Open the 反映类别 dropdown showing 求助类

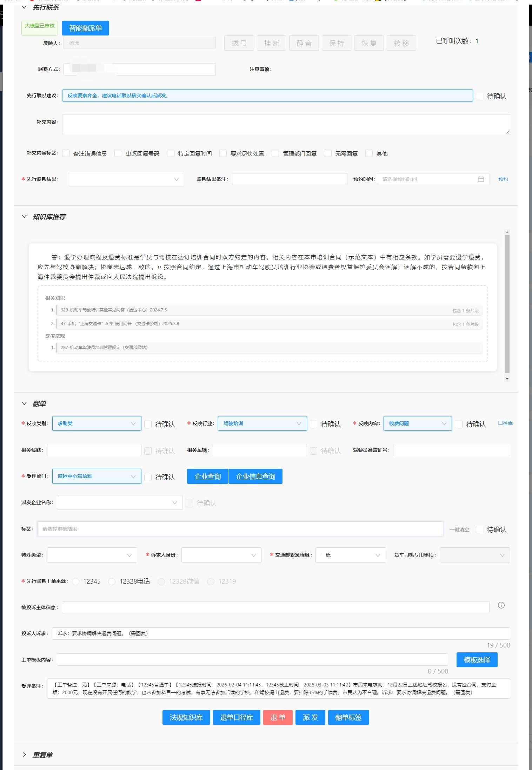(97, 423)
